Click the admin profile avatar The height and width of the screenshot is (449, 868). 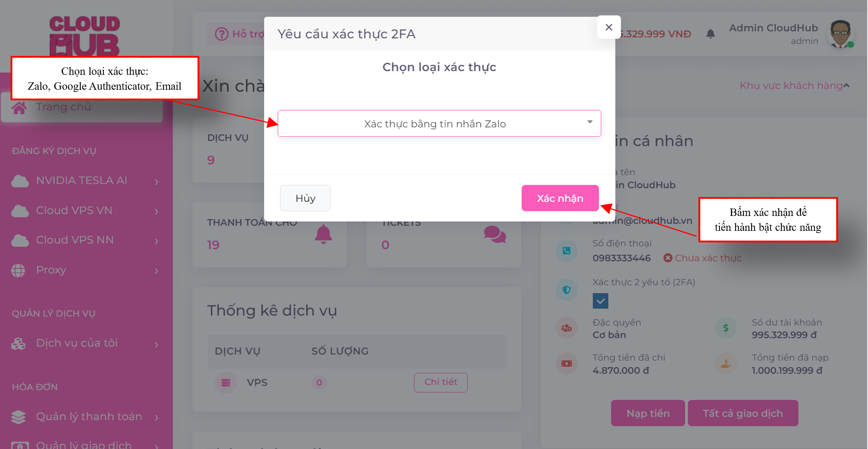[x=840, y=34]
